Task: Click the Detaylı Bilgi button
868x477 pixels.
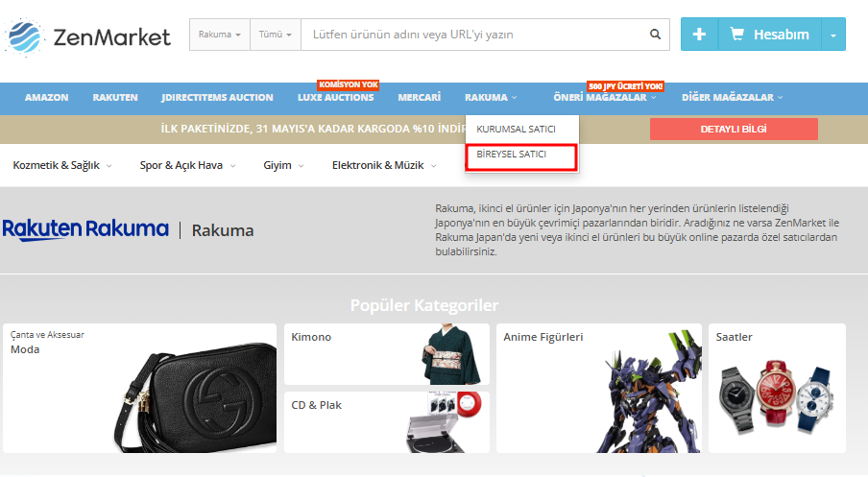Action: tap(734, 129)
